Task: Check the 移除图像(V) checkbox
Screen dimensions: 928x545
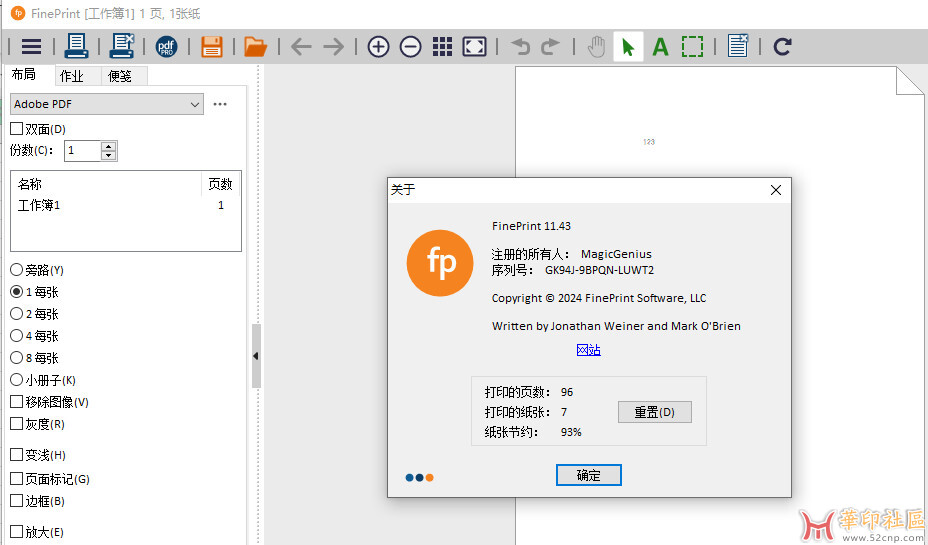Action: tap(17, 402)
